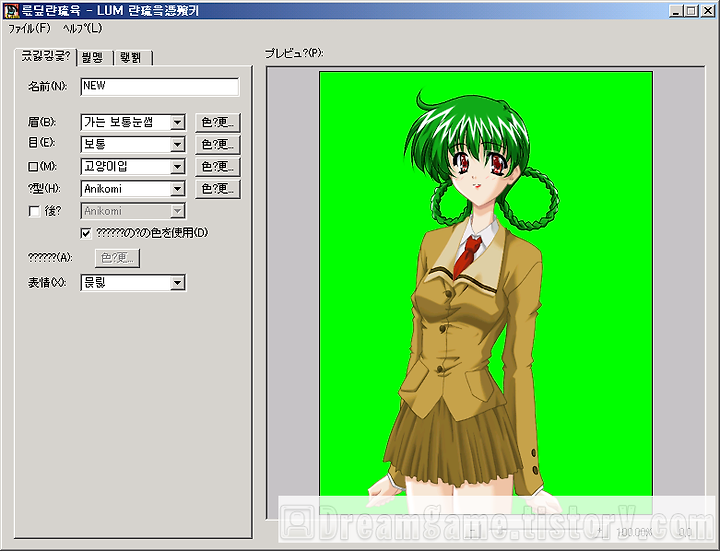Open the ファイル(F) menu

pyautogui.click(x=29, y=28)
